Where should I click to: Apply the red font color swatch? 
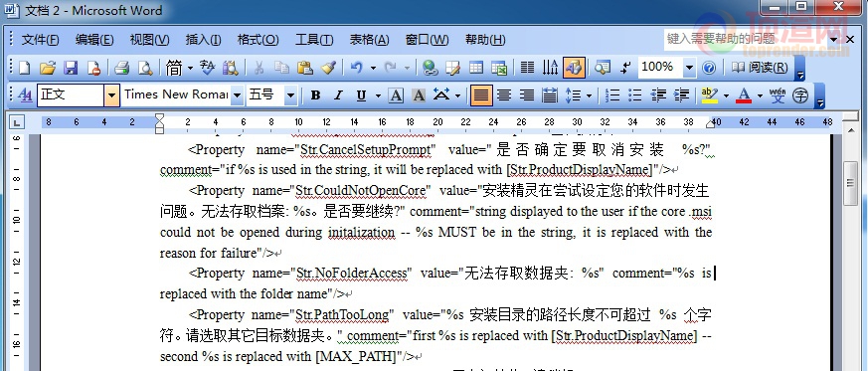744,95
